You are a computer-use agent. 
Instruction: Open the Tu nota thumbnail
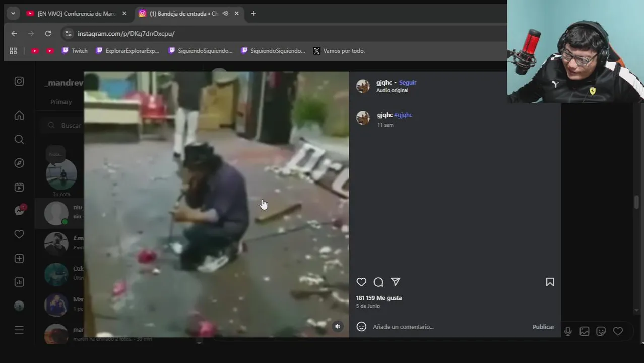pos(61,174)
